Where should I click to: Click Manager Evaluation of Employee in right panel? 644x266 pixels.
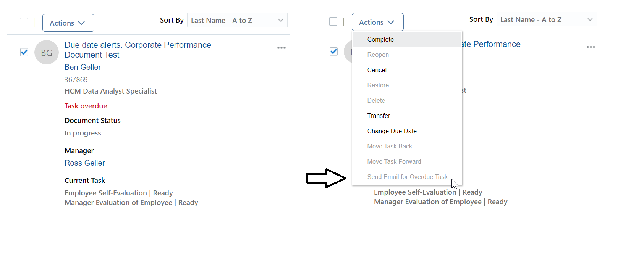(440, 202)
